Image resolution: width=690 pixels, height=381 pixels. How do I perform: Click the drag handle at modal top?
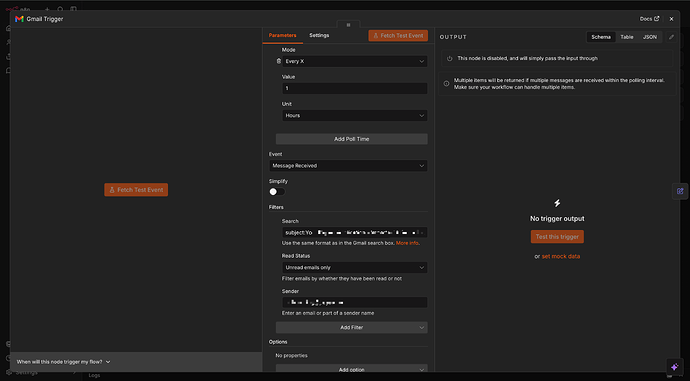[x=348, y=25]
